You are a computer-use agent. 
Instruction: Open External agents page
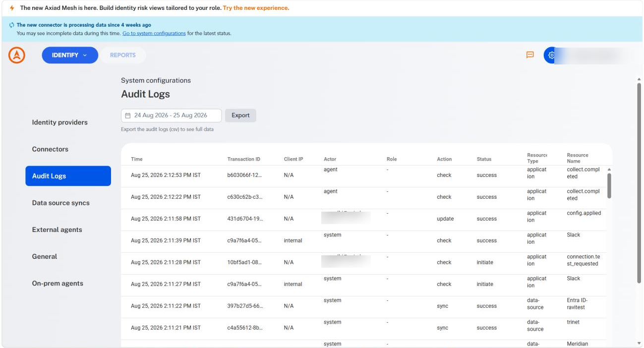57,230
